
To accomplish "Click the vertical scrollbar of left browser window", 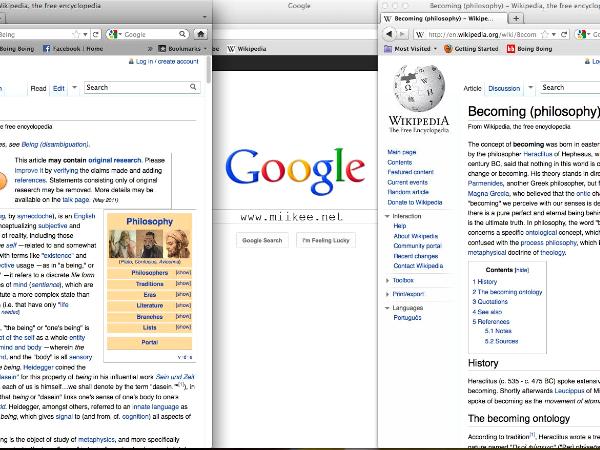I will click(209, 70).
